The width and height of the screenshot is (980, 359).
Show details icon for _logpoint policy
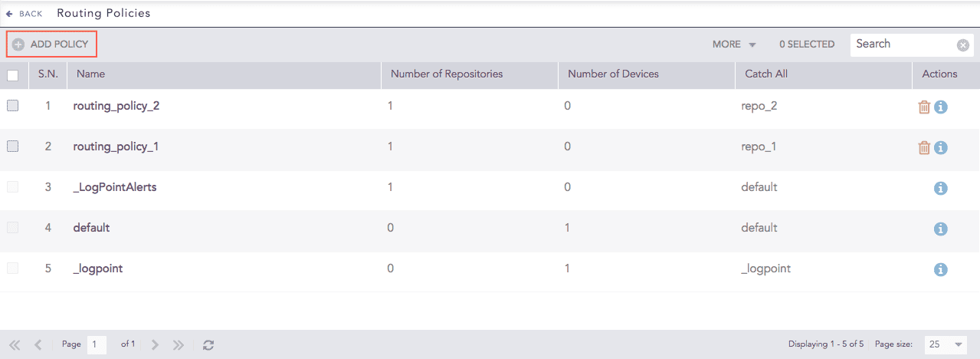[x=941, y=269]
